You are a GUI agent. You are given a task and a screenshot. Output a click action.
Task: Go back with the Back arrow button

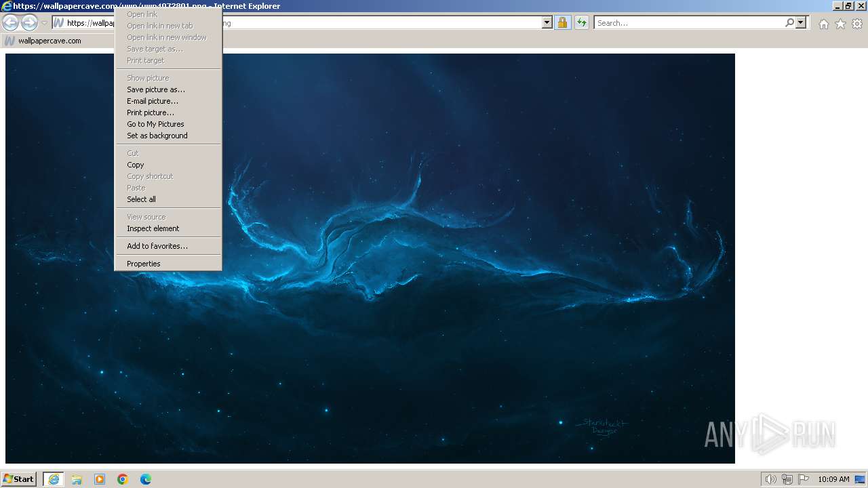(x=10, y=23)
